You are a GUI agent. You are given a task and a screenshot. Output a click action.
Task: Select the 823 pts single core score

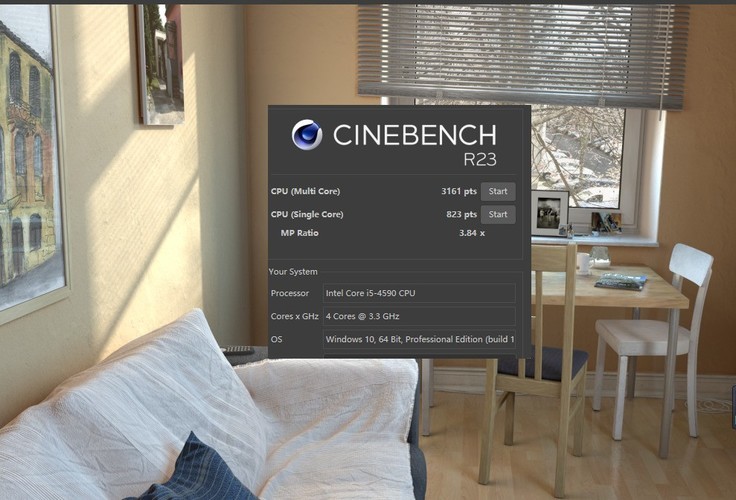[461, 214]
